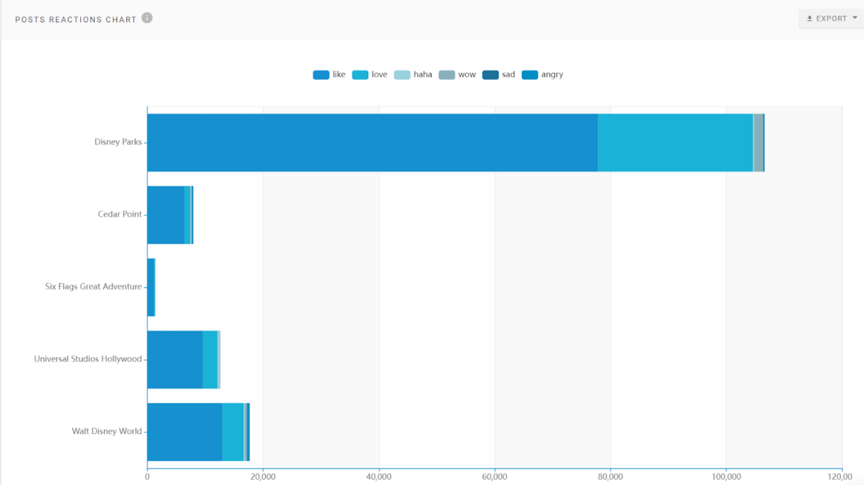Click the Walt Disney World love segment
The width and height of the screenshot is (868, 485).
[233, 432]
